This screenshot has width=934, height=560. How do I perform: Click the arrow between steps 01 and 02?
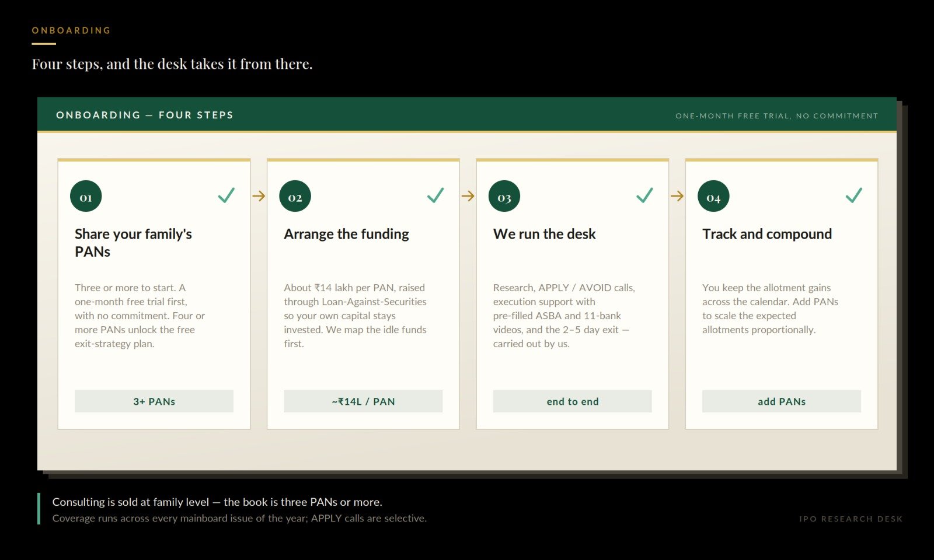259,196
